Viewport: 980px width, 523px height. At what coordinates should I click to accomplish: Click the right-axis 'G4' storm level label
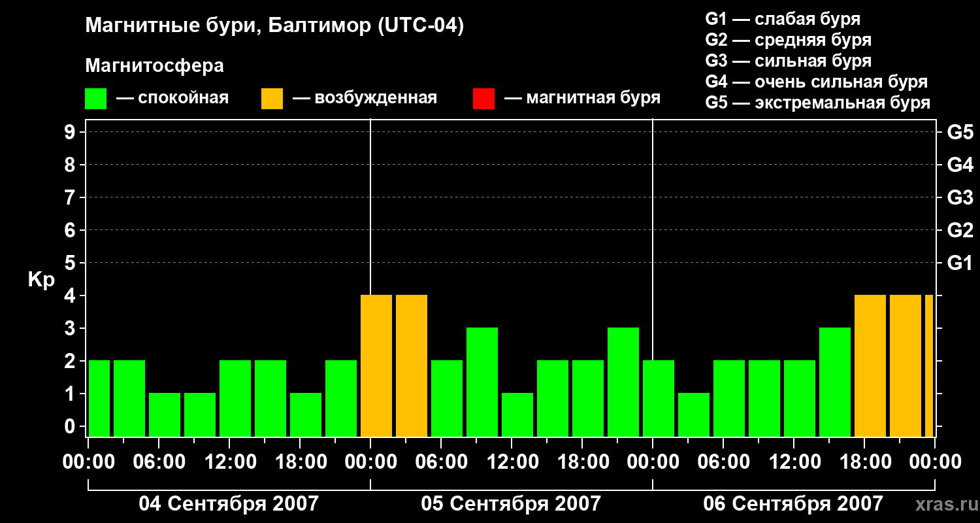(960, 165)
